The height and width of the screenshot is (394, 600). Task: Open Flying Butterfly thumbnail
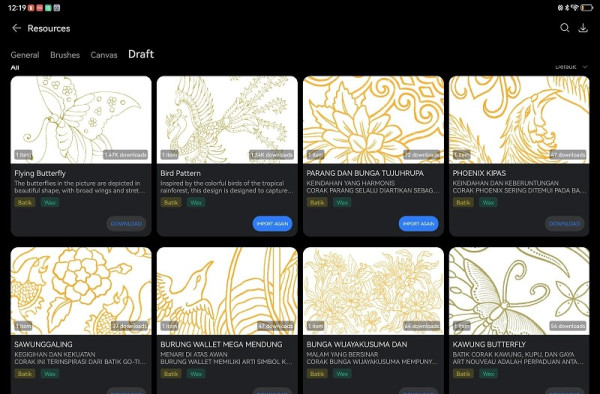81,120
